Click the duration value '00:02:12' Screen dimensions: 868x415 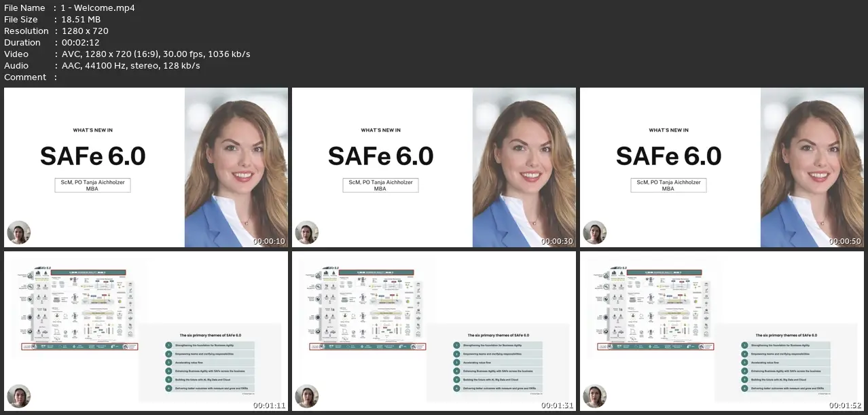(x=82, y=43)
